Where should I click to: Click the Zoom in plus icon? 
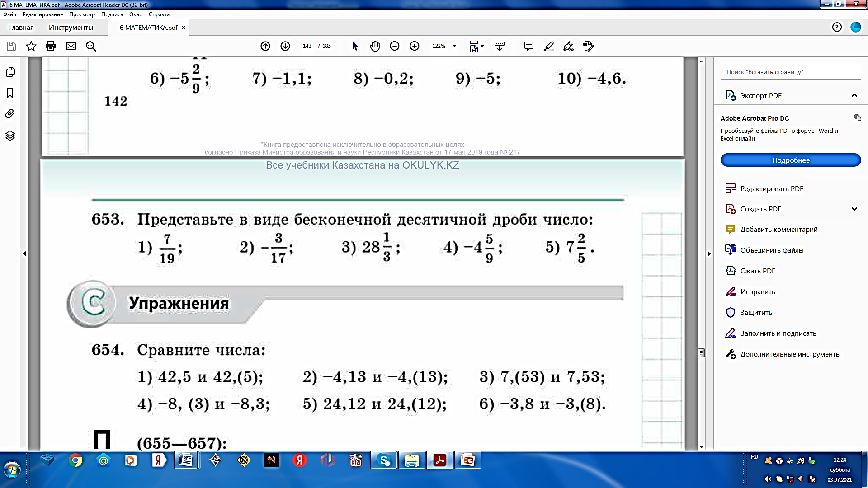pyautogui.click(x=415, y=46)
